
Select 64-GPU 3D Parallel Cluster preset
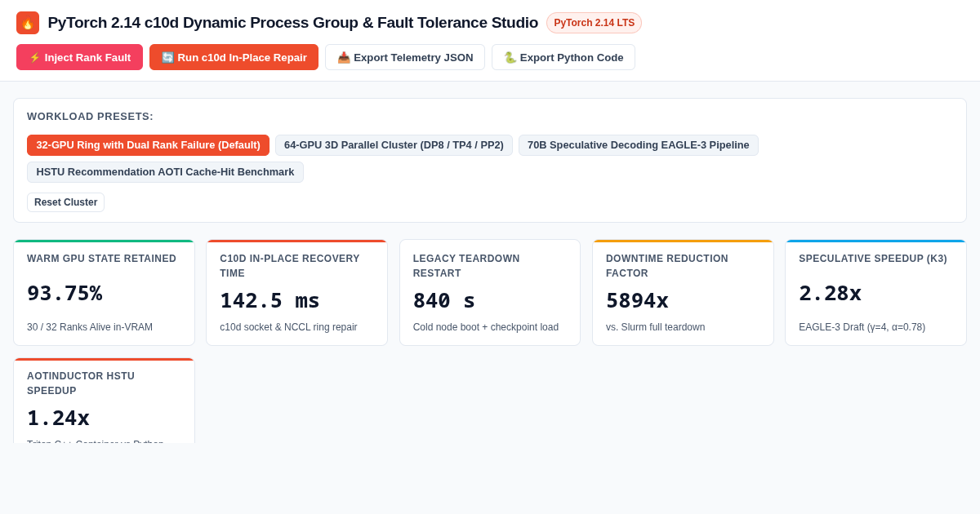pyautogui.click(x=394, y=145)
